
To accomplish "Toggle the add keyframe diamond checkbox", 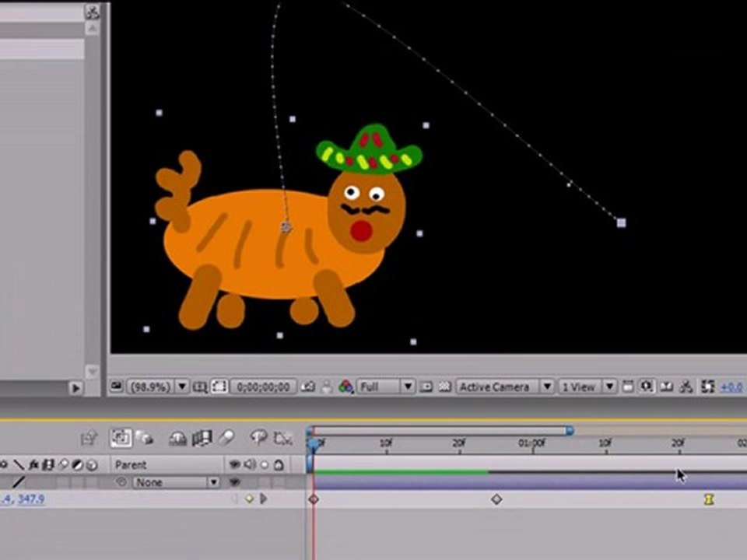I will pyautogui.click(x=249, y=499).
